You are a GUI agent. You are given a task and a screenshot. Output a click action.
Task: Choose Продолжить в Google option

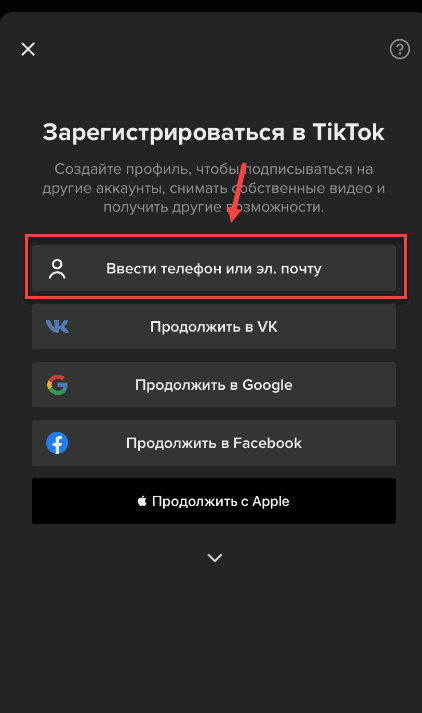tap(214, 385)
